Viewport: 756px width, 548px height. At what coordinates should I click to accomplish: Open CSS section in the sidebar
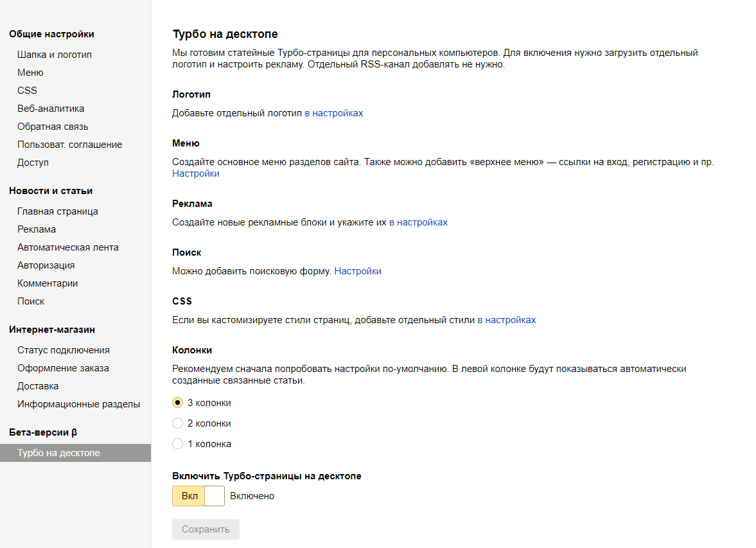(27, 90)
